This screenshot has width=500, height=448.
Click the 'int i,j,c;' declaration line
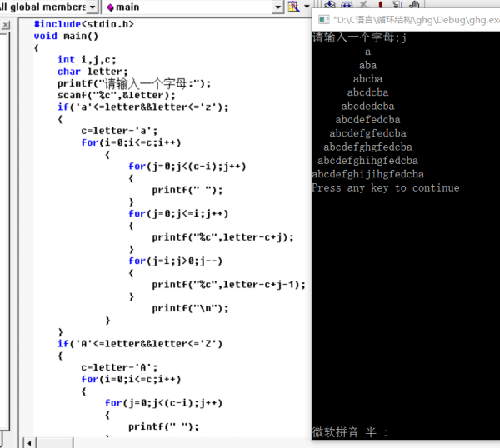87,60
